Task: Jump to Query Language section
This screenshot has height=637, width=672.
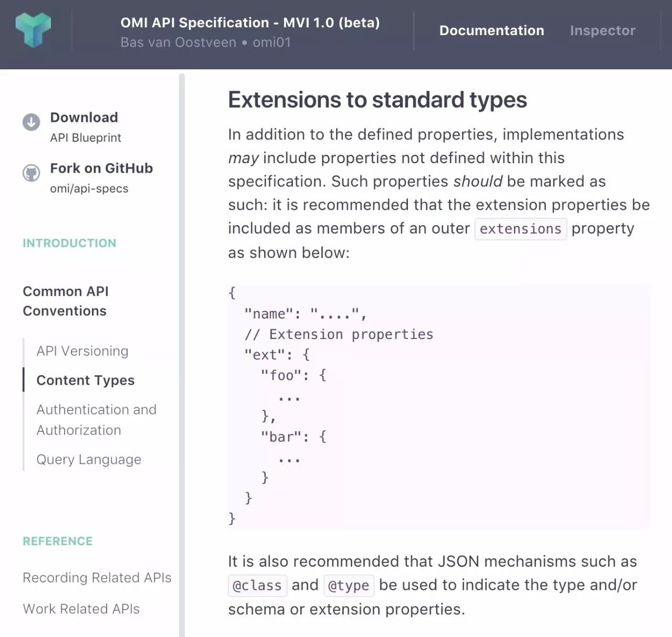Action: (89, 460)
